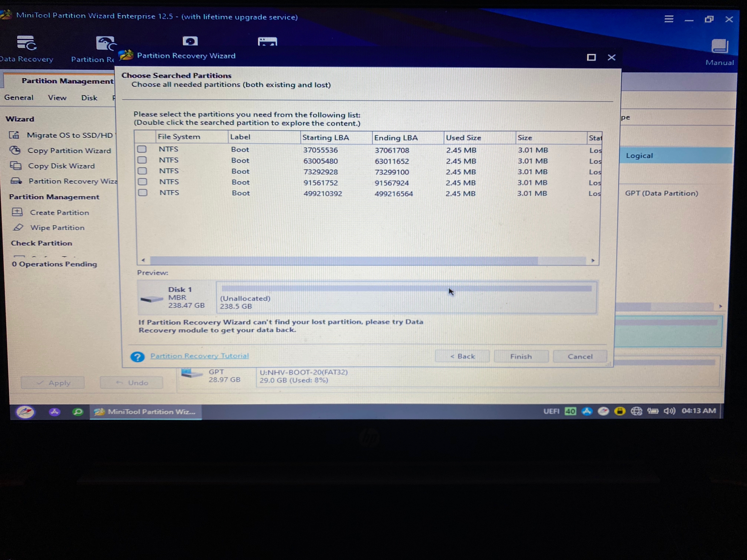Sort by the Used Size column header

coord(479,138)
